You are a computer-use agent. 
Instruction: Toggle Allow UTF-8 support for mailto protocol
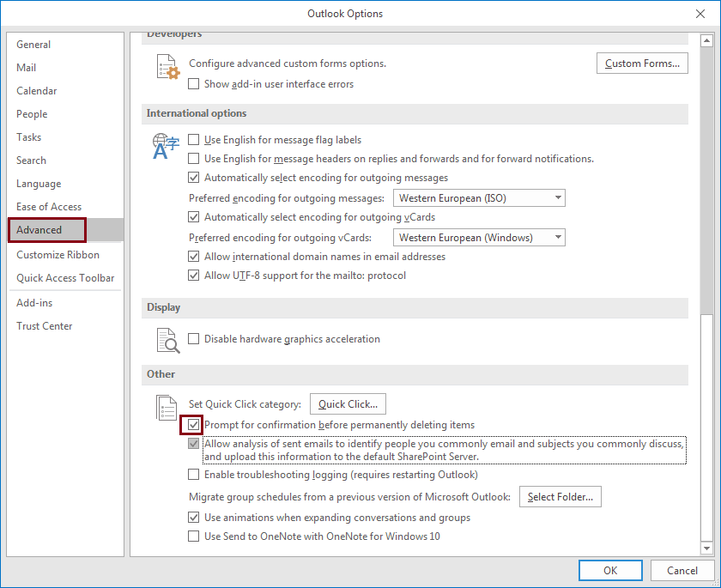(x=194, y=276)
